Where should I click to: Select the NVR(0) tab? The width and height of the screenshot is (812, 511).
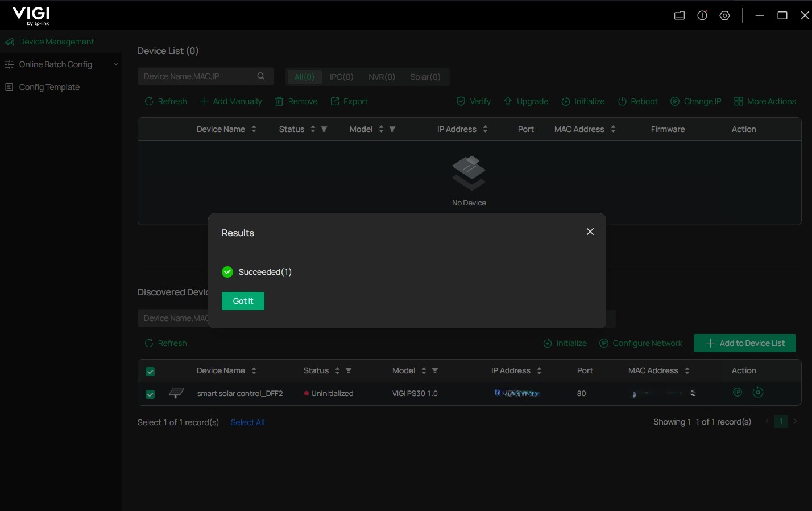click(382, 77)
